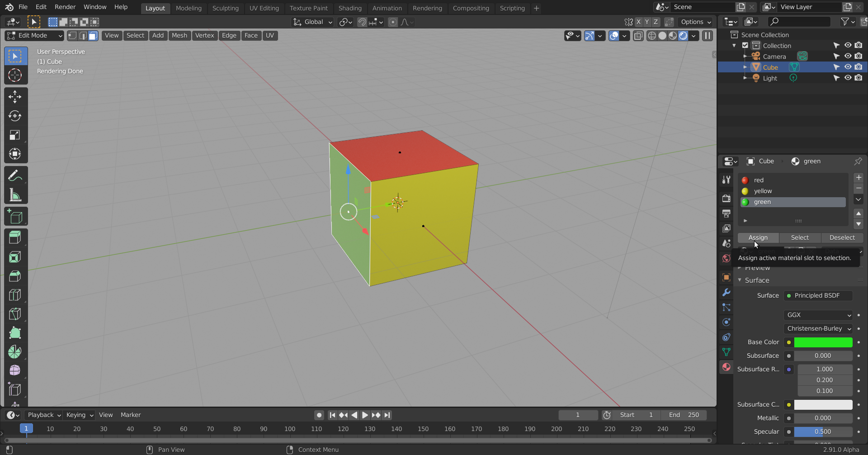Open the Render menu

click(x=65, y=7)
